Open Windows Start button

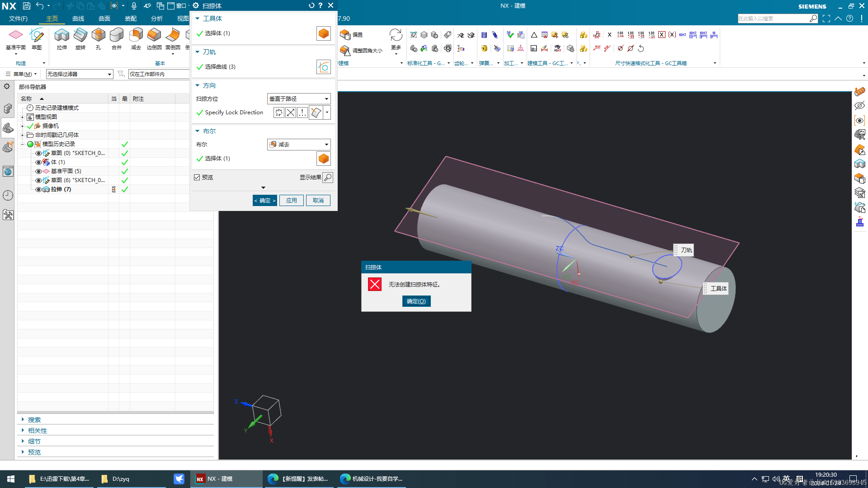(x=11, y=479)
